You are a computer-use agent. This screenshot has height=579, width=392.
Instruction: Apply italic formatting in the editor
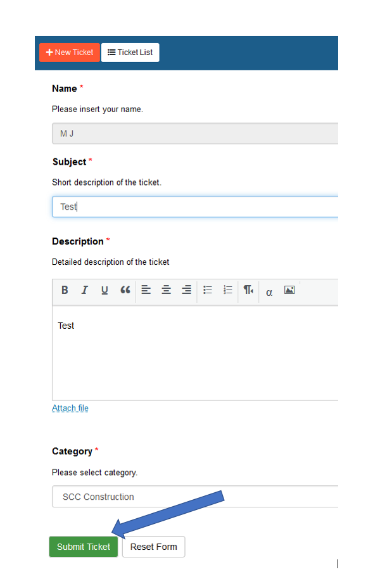pos(84,290)
